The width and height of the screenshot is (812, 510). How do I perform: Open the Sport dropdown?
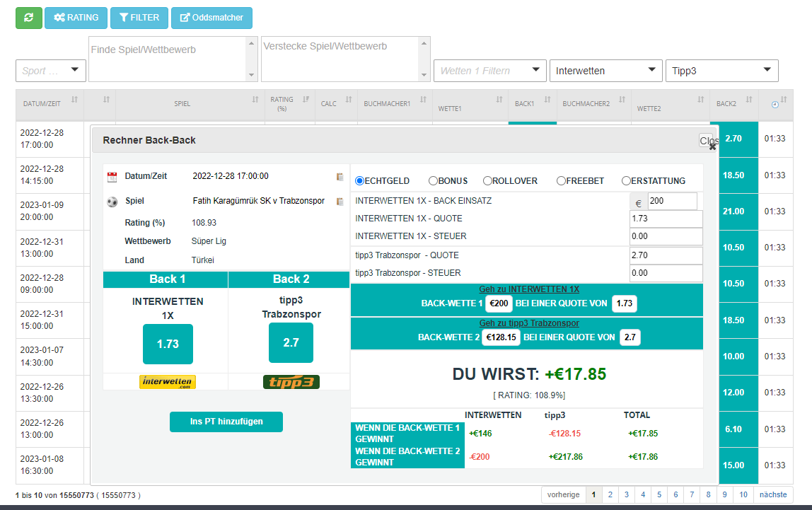coord(51,71)
